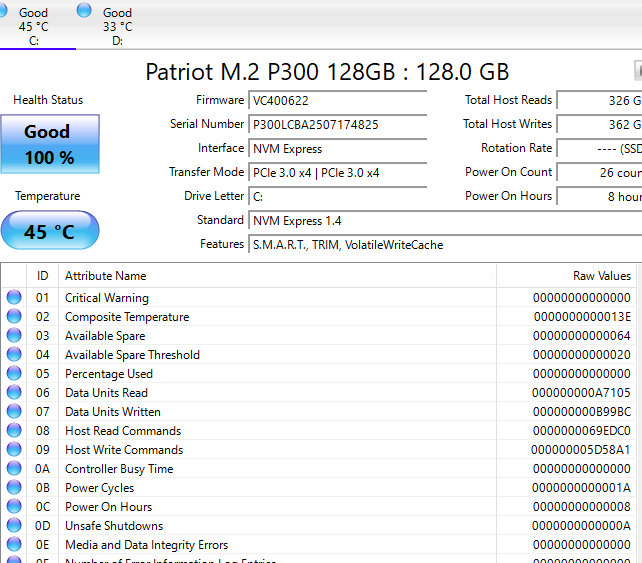The width and height of the screenshot is (642, 563).
Task: Select the Available Spare Threshold attribute name
Action: tap(132, 355)
